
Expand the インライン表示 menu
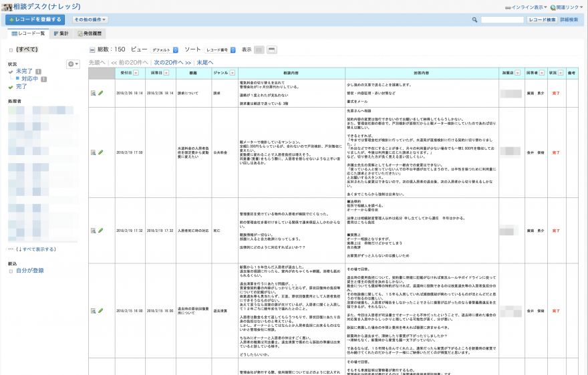[526, 7]
